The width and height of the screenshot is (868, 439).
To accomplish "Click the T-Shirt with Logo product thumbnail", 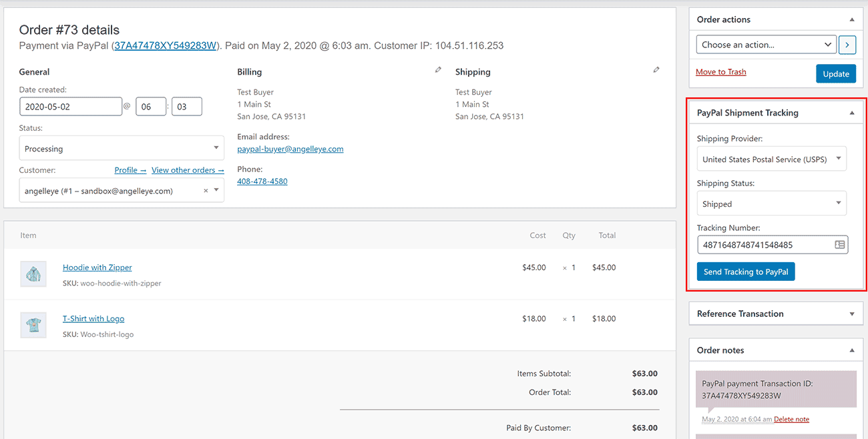I will click(x=33, y=325).
